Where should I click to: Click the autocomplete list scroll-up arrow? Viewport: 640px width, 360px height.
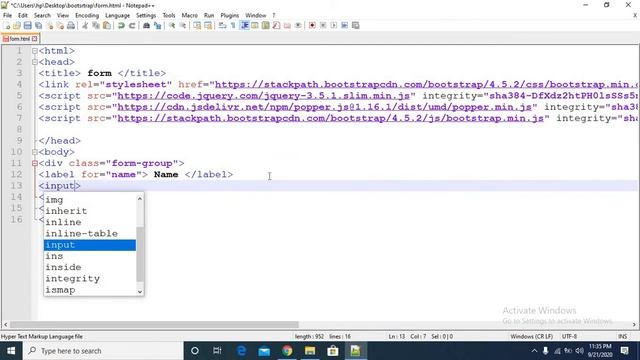(140, 198)
